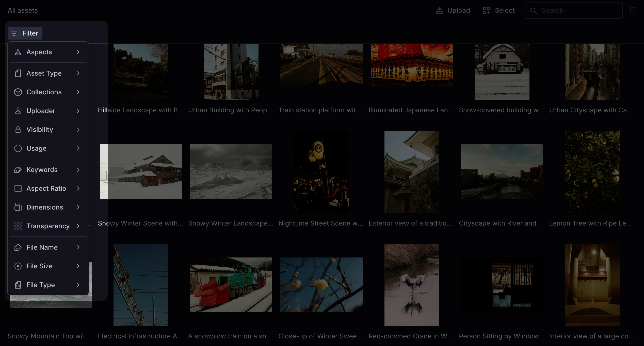Toggle the Filter menu button
Image resolution: width=644 pixels, height=346 pixels.
[25, 33]
